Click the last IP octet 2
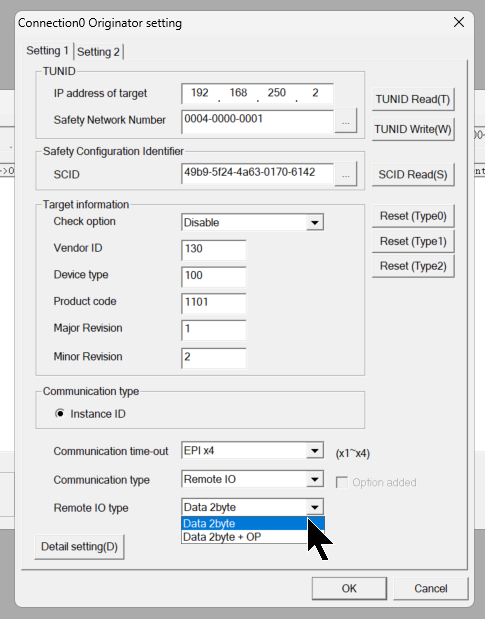Viewport: 485px width, 619px height. coord(315,93)
